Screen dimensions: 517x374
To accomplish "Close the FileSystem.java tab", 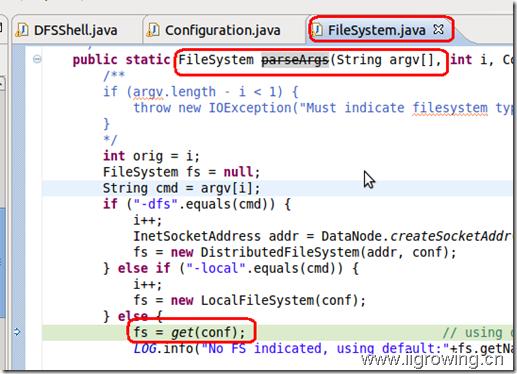I will click(439, 30).
